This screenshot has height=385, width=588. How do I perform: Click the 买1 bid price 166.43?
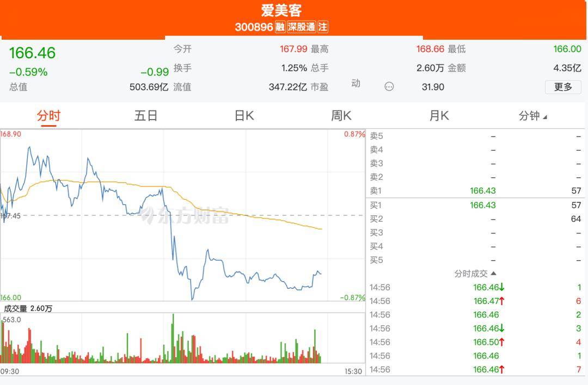click(482, 205)
